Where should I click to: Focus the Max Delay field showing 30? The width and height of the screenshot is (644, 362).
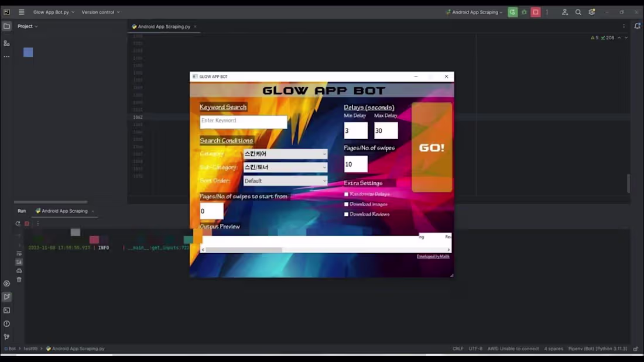(x=386, y=130)
